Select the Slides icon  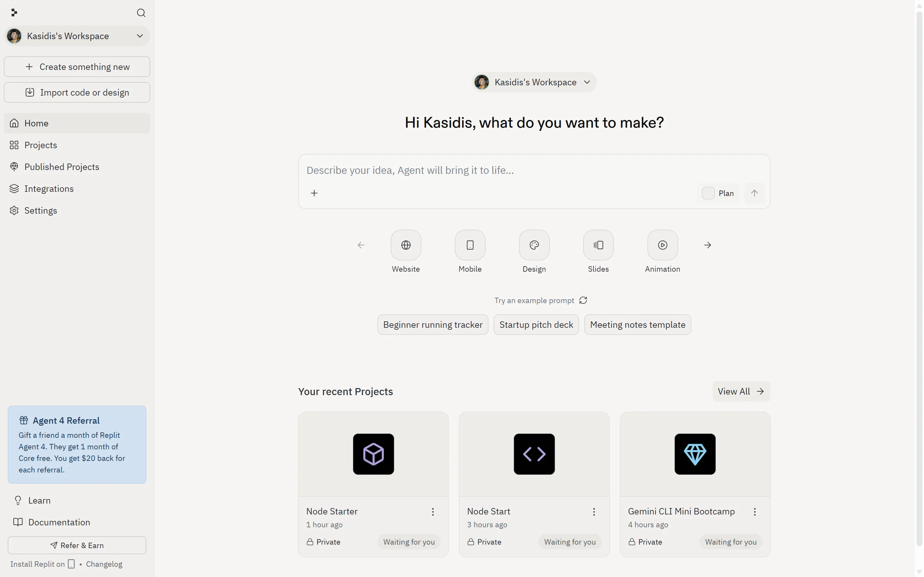(x=598, y=245)
